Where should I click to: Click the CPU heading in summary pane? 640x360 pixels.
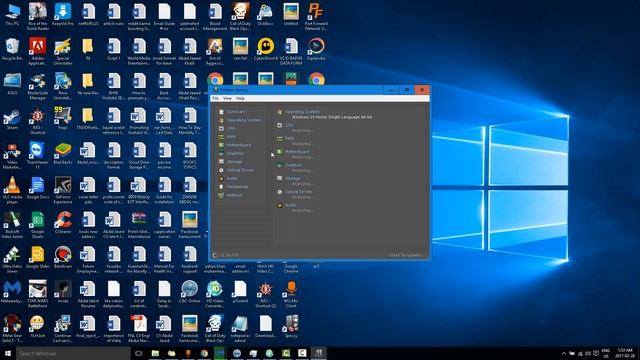289,125
